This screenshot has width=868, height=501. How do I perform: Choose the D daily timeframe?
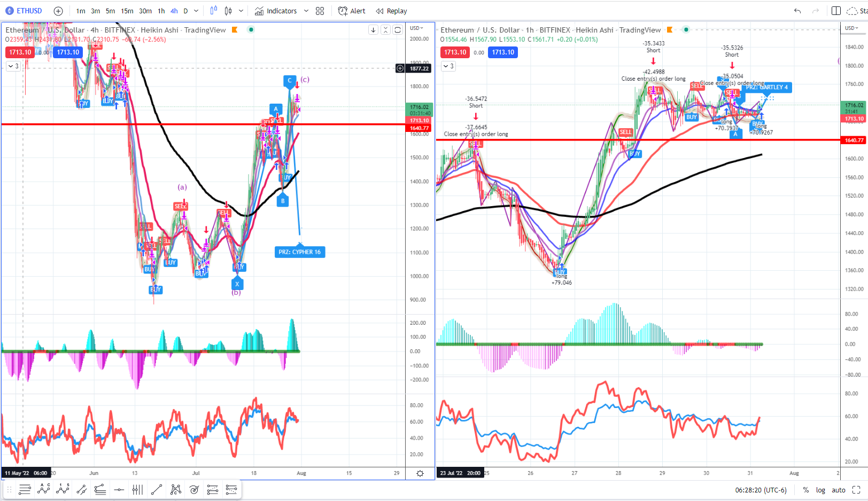(186, 11)
